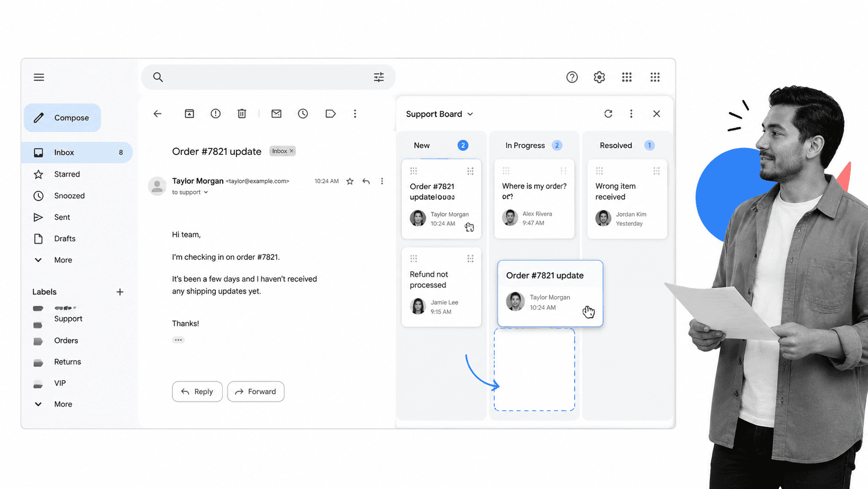Show trimmed content ellipsis button

click(178, 340)
